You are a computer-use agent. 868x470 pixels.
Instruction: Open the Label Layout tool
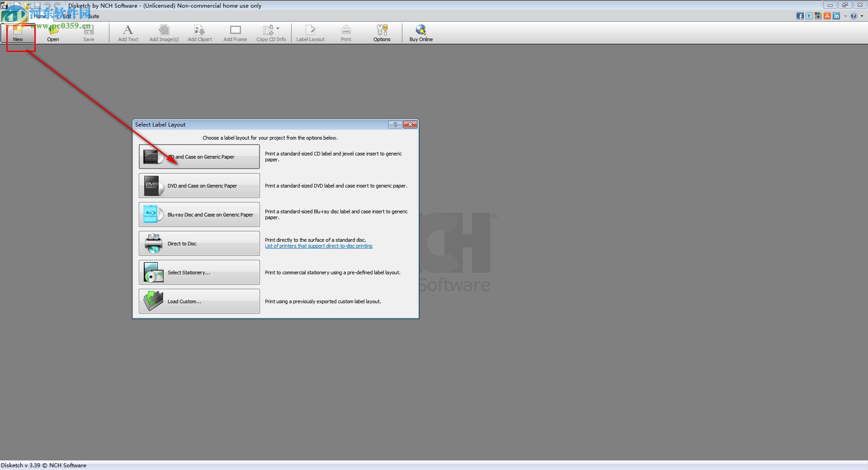click(310, 33)
